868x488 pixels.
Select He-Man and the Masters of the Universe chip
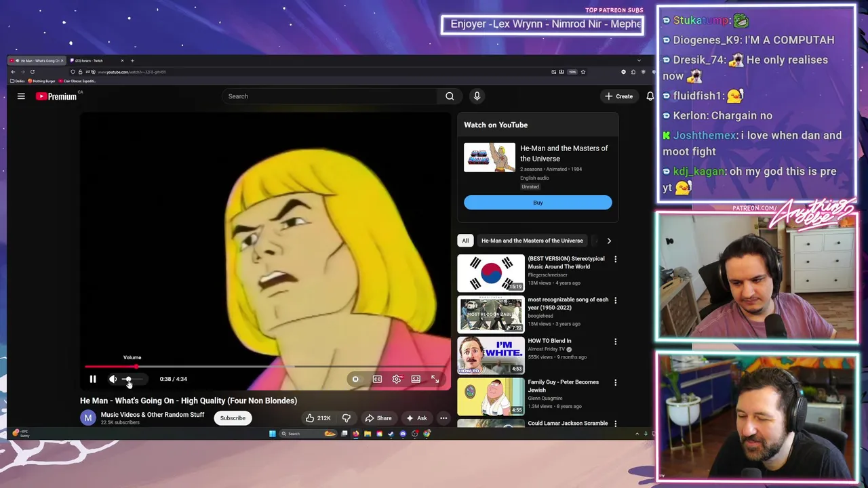point(532,241)
